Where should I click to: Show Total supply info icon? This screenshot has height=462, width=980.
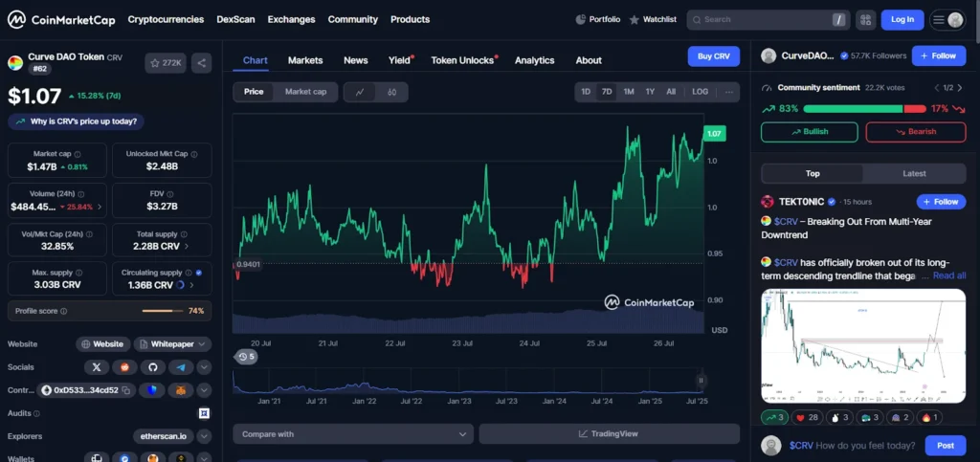click(x=183, y=234)
